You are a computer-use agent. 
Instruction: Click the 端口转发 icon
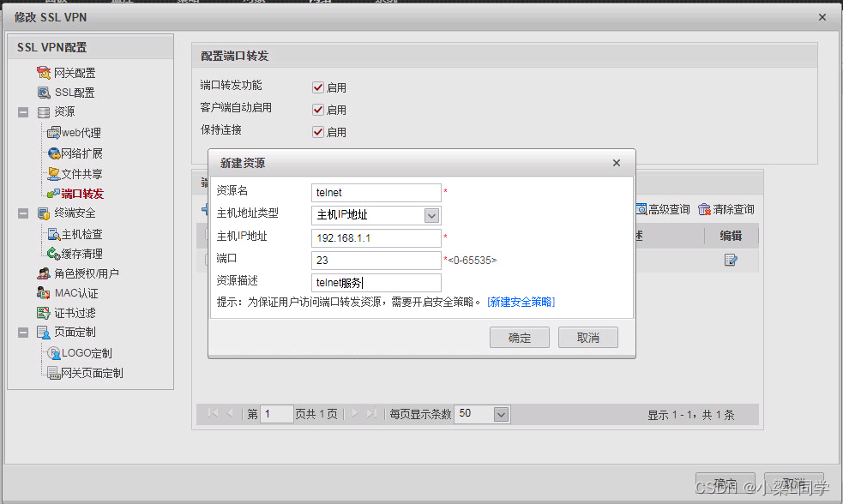click(x=54, y=194)
